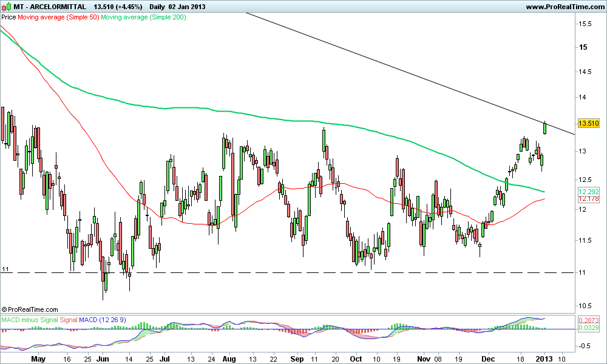This screenshot has width=607, height=364.
Task: Select the Moving average (Simple 200) legend
Action: pyautogui.click(x=143, y=18)
